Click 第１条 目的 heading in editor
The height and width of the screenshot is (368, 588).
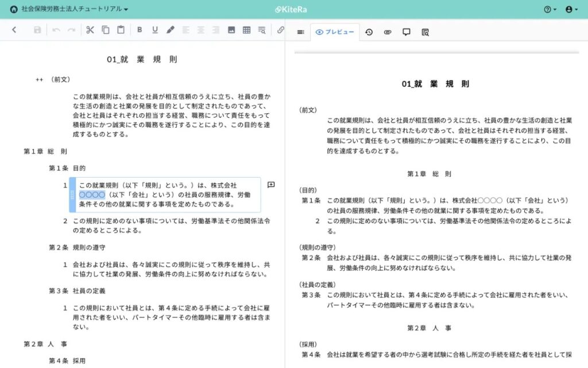(x=67, y=168)
